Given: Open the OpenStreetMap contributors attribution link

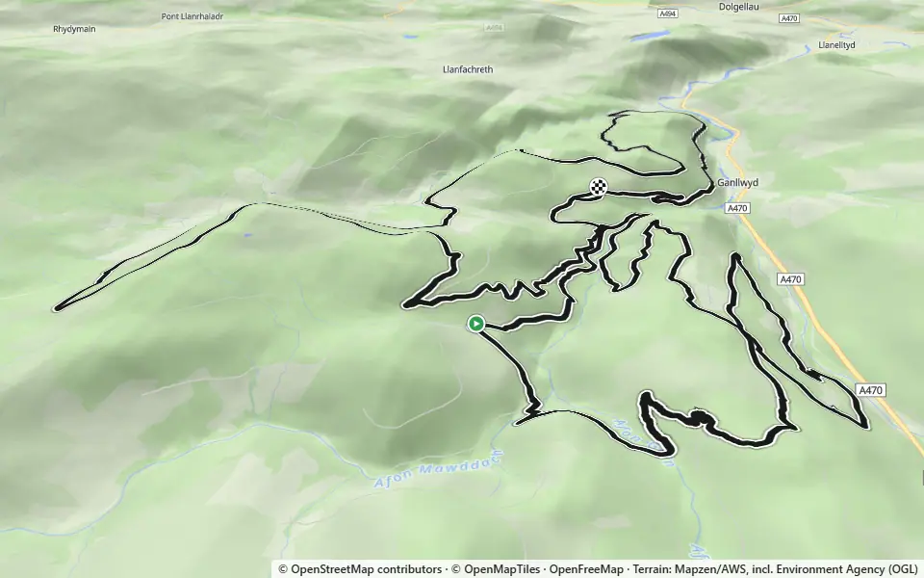Looking at the screenshot, I should pos(359,569).
